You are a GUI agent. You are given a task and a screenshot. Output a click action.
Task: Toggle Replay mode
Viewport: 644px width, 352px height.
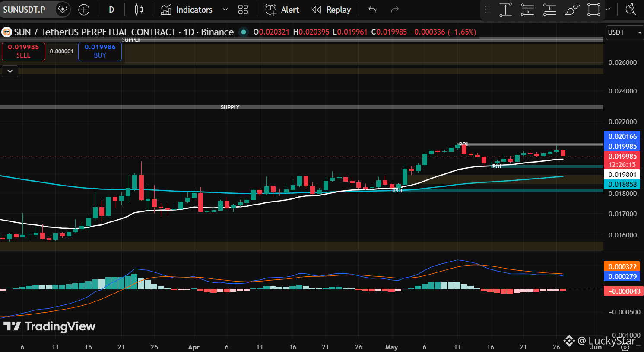tap(331, 10)
